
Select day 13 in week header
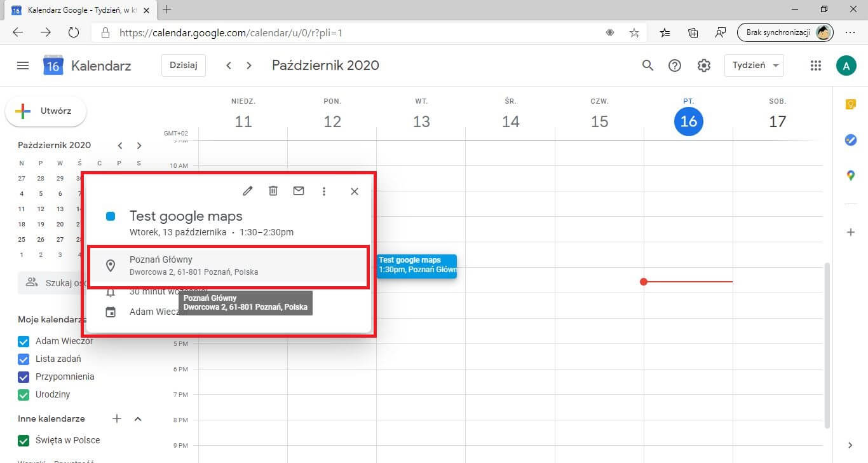(x=421, y=121)
